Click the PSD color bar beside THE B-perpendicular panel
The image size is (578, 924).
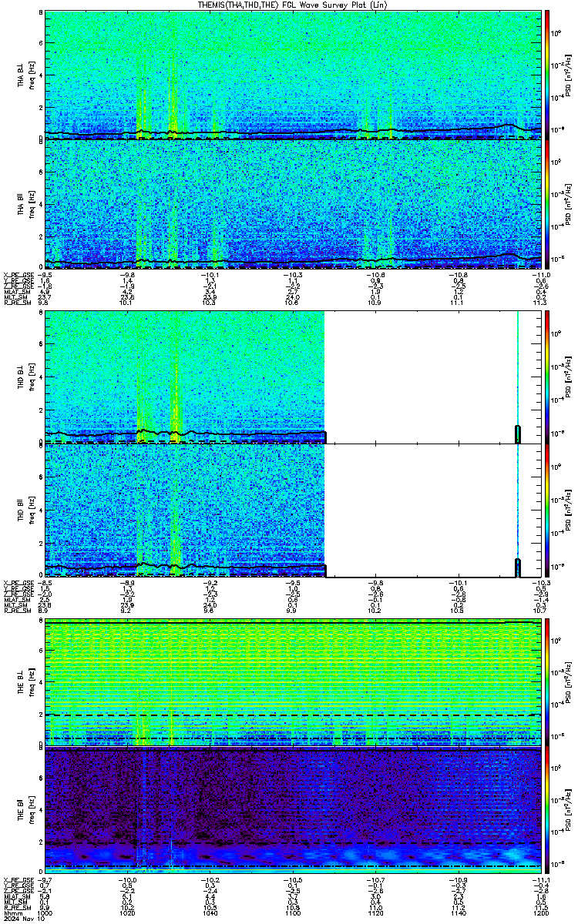coord(547,682)
